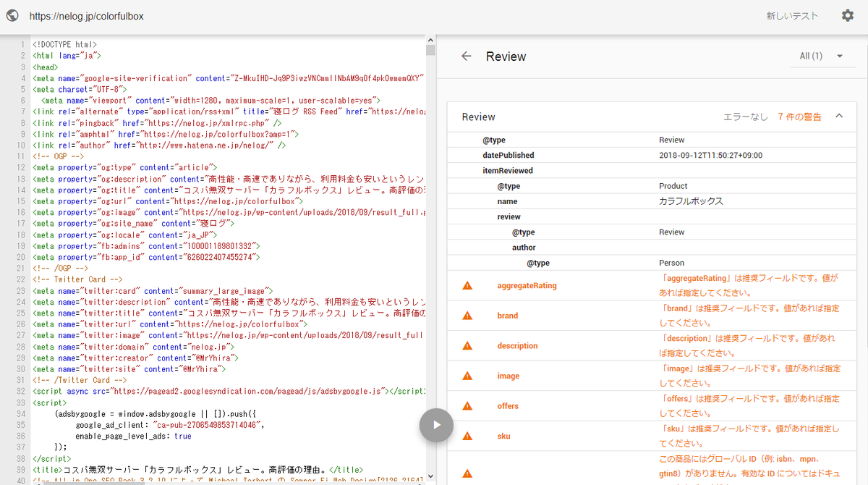Click the fb:app_id meta line

pos(146,257)
